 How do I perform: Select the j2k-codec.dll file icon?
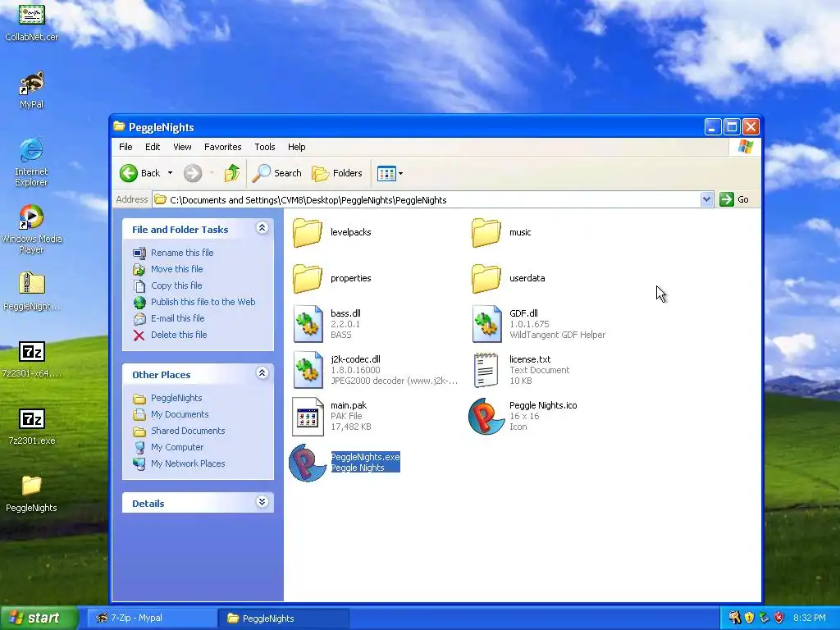[x=308, y=370]
